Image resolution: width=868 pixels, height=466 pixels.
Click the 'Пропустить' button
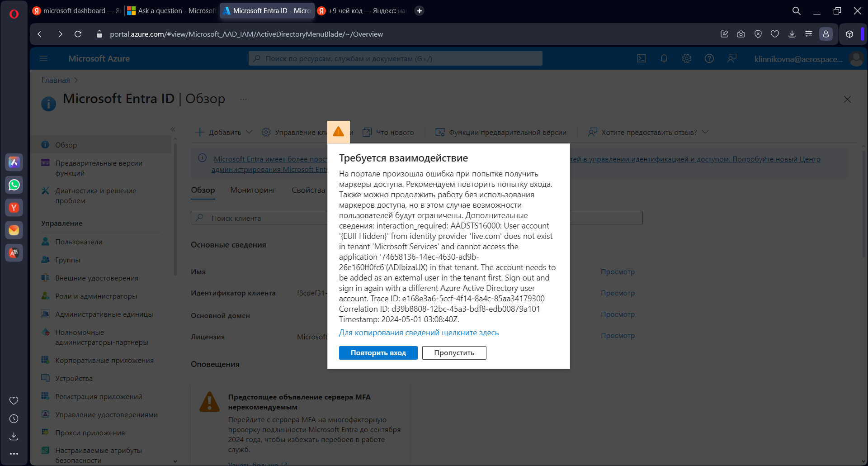tap(454, 353)
